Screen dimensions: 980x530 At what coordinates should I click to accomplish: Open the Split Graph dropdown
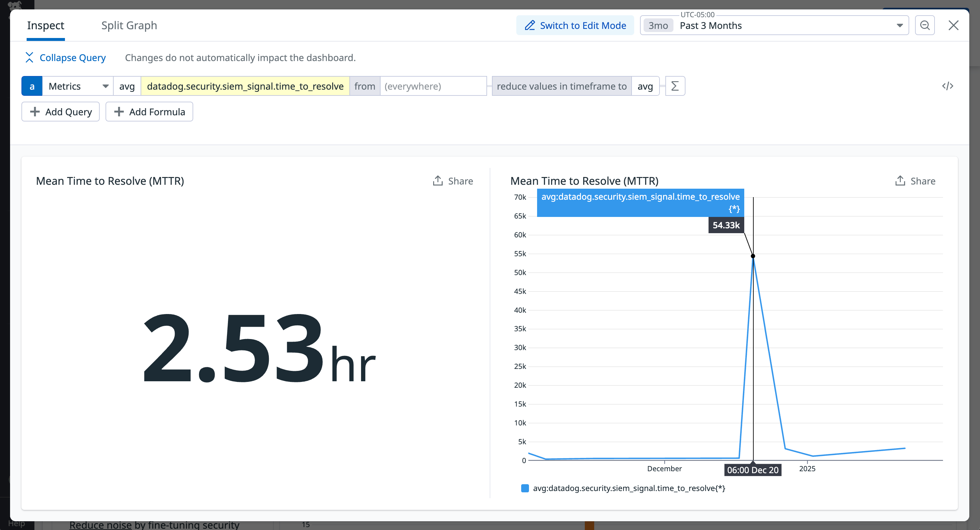tap(129, 25)
